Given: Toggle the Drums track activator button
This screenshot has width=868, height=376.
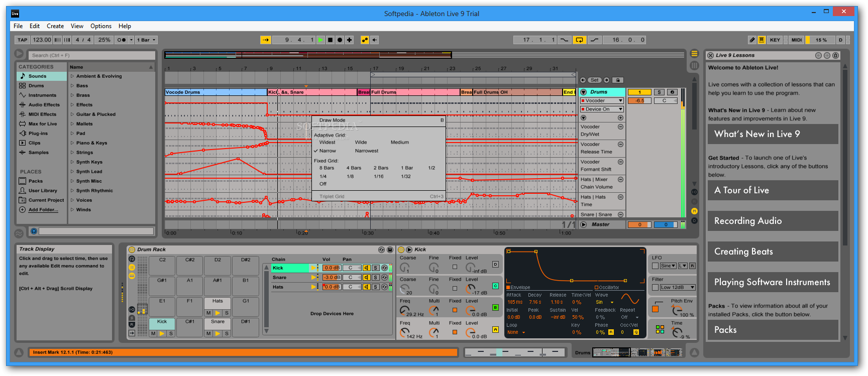Looking at the screenshot, I should coord(639,92).
